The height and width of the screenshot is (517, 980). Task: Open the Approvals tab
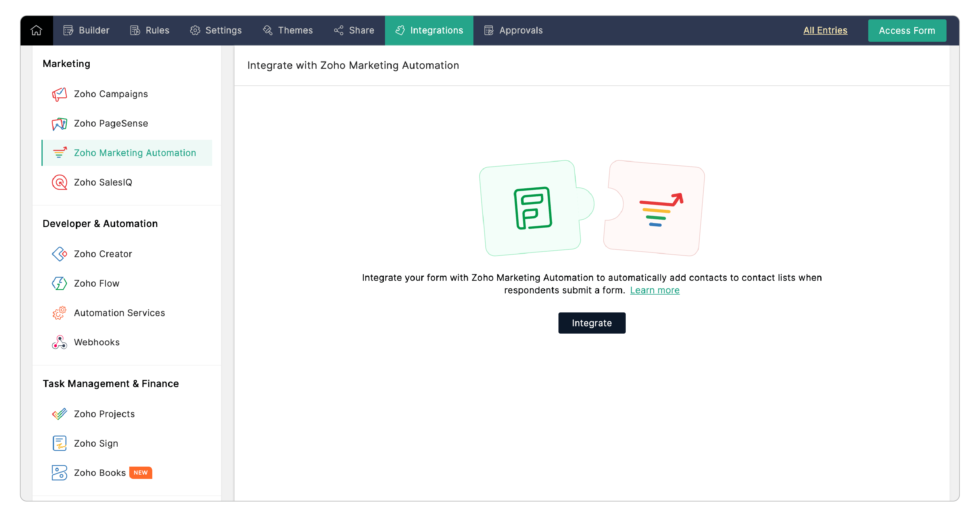pos(513,30)
